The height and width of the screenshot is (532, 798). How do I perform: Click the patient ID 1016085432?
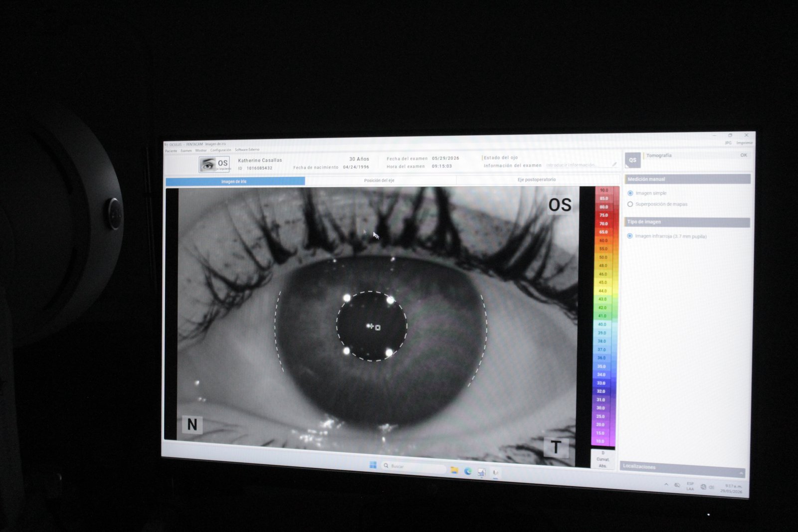pyautogui.click(x=259, y=168)
